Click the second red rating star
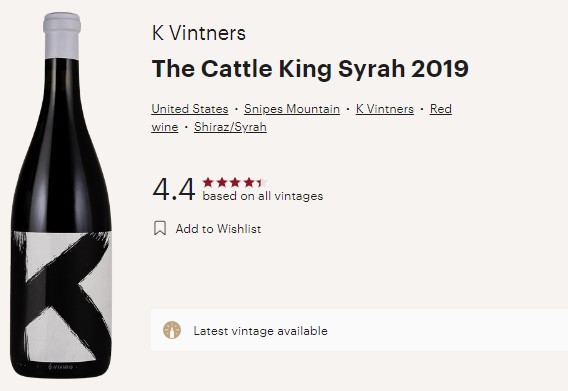Image resolution: width=568 pixels, height=391 pixels. [222, 182]
